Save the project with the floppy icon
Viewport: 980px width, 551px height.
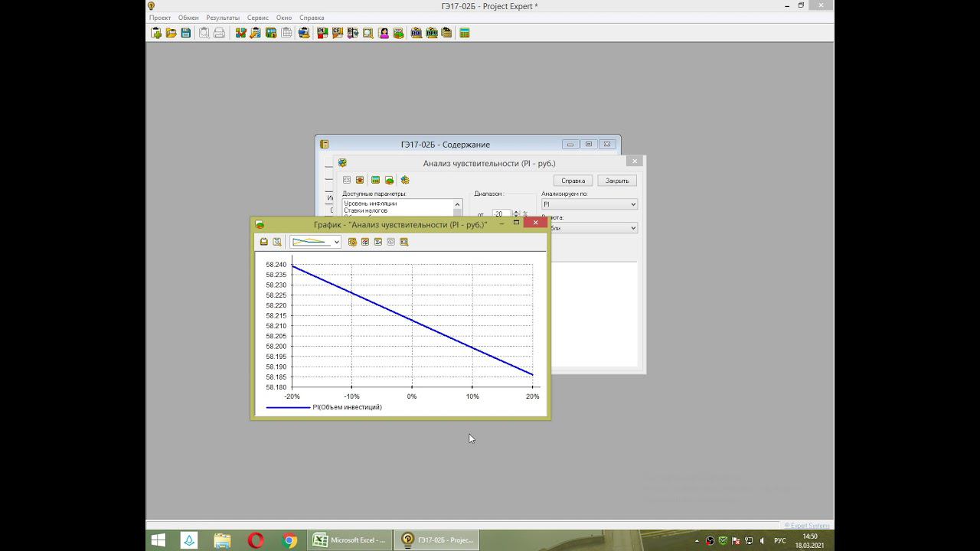click(x=185, y=33)
